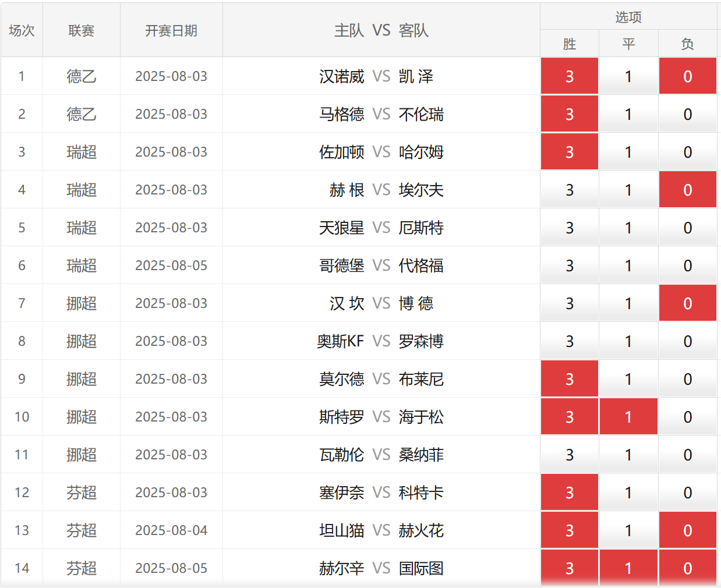
Task: Click the 场次 column header
Action: pos(22,30)
